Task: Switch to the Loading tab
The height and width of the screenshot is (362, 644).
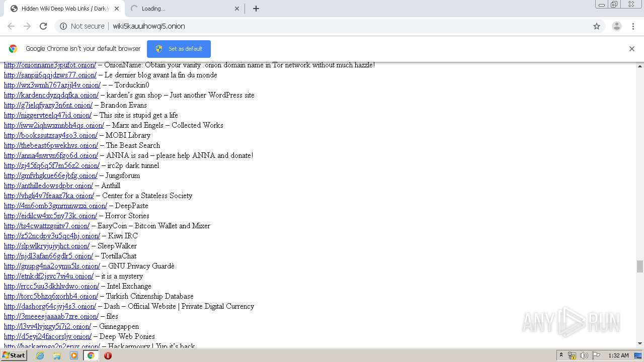Action: pyautogui.click(x=184, y=9)
